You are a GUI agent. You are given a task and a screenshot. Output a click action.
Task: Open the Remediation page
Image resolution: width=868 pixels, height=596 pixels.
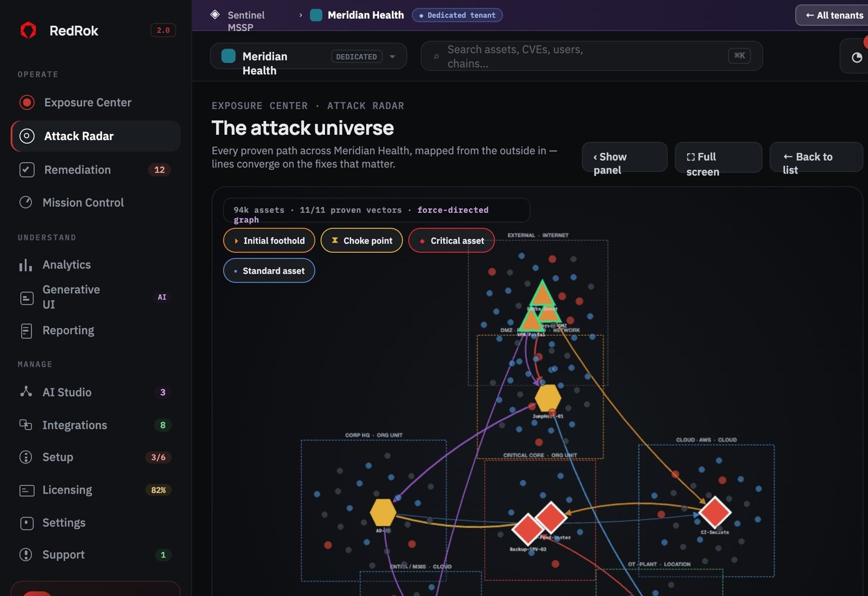[95, 170]
